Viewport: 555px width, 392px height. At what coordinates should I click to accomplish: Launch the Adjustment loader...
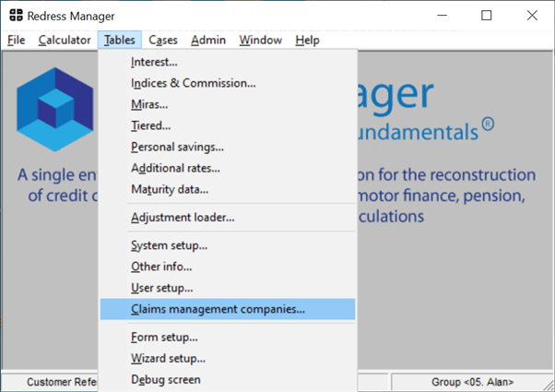(228, 218)
